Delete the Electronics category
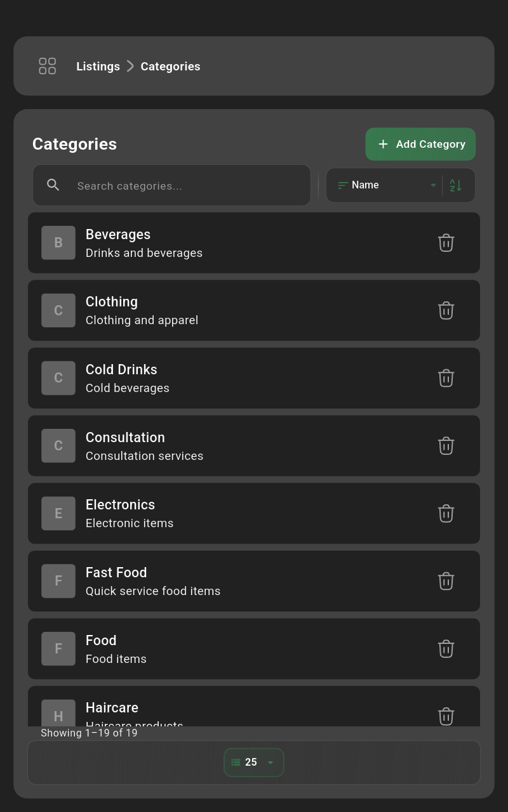Viewport: 508px width, 812px height. click(x=446, y=513)
